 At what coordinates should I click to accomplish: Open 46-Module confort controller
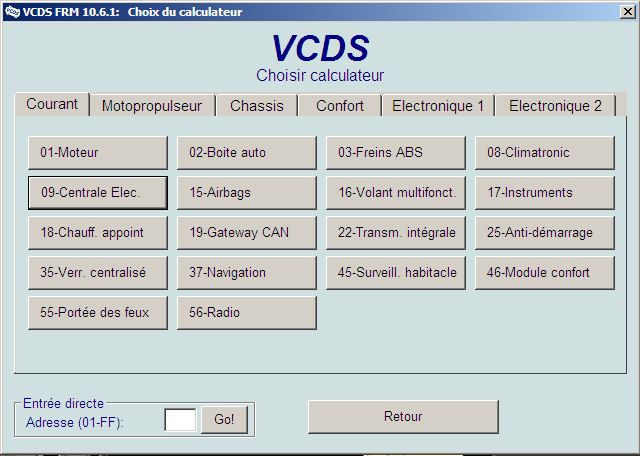point(545,273)
